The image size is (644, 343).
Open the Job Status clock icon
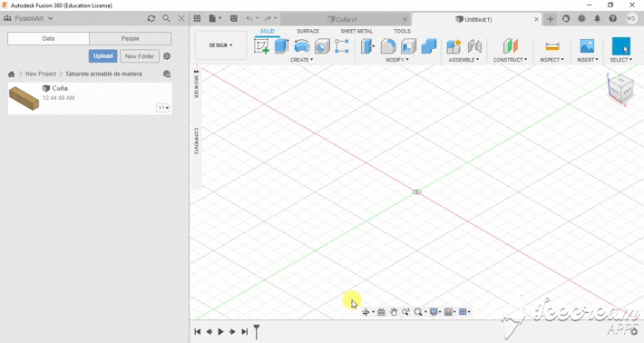[x=581, y=18]
